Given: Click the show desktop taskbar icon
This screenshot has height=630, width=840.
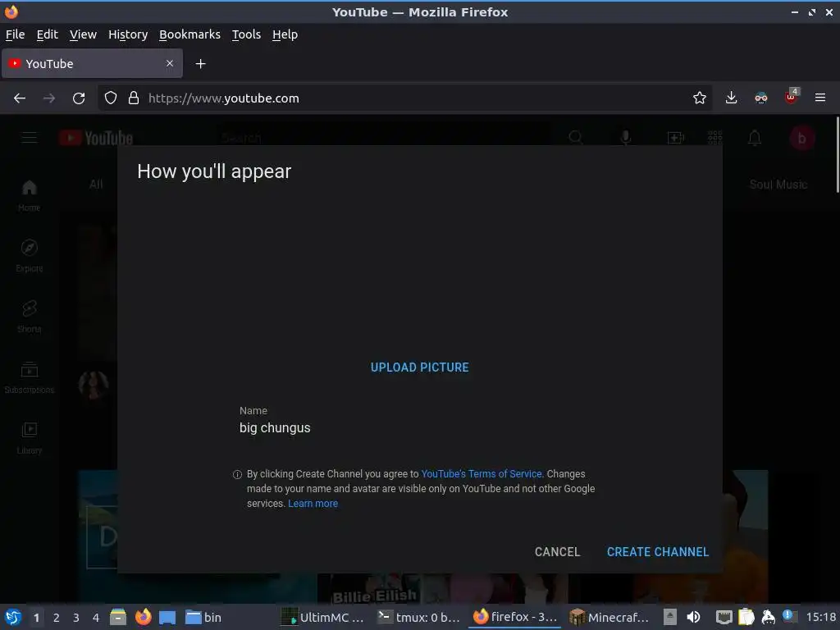Looking at the screenshot, I should (x=167, y=617).
